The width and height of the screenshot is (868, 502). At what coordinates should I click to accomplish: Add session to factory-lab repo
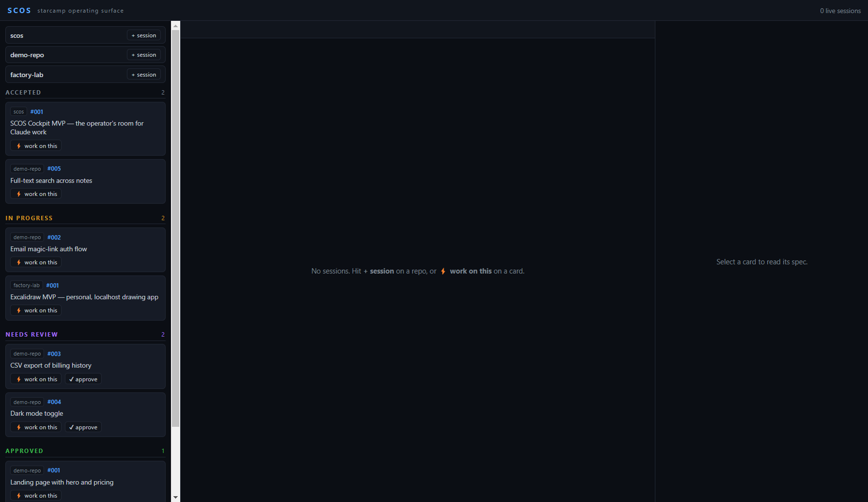144,75
